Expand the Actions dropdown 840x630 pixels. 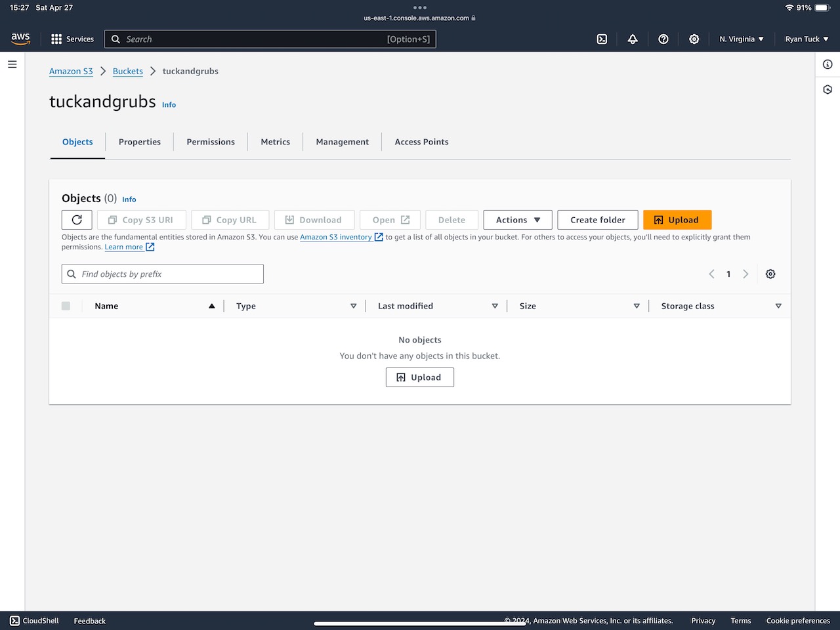tap(518, 220)
